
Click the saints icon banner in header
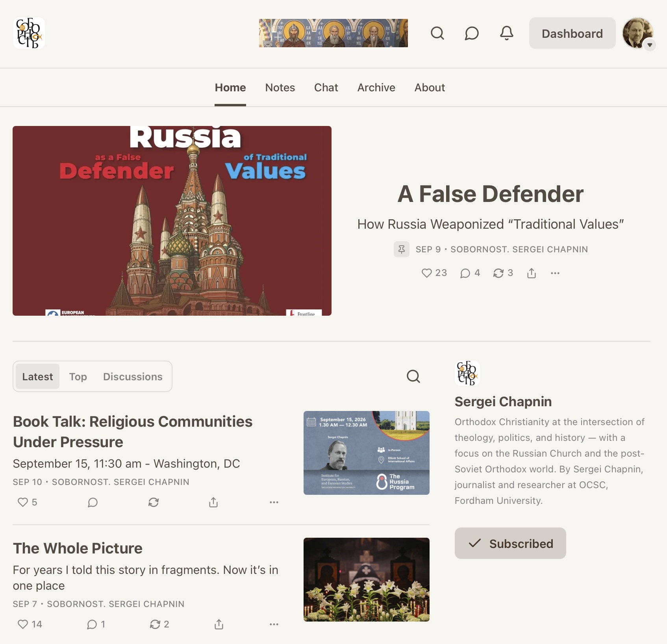pyautogui.click(x=333, y=33)
